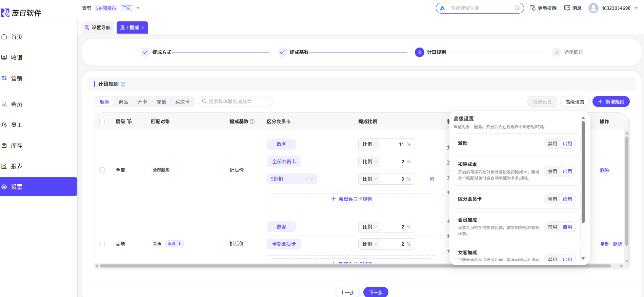Set 扣除成本 to 禁用

point(552,171)
